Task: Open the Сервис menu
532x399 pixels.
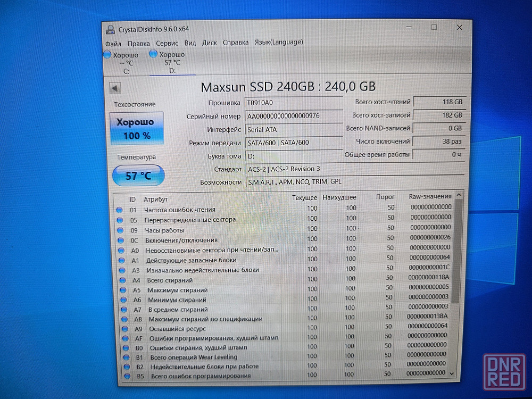Action: 167,43
